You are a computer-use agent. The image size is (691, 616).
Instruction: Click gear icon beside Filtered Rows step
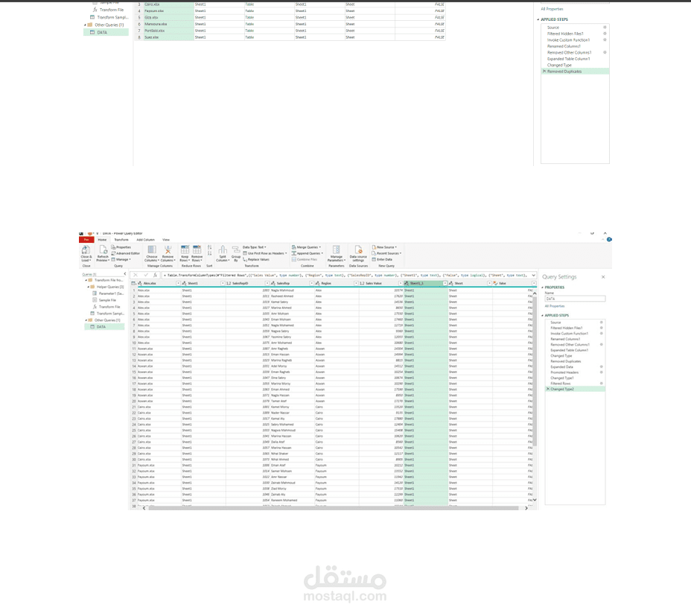coord(602,384)
